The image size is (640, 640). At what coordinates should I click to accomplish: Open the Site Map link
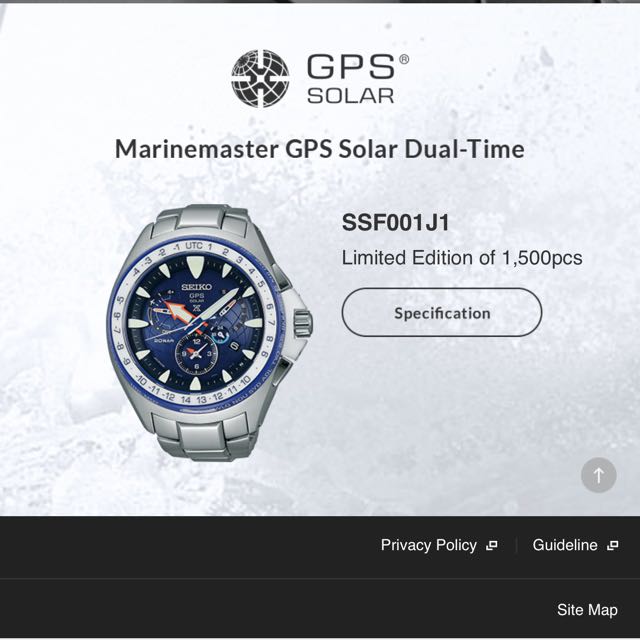pos(587,610)
